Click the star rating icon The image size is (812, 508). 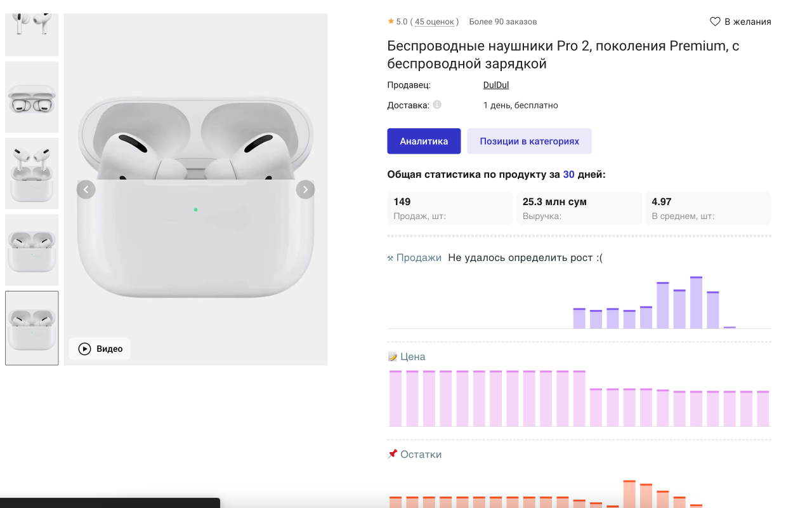tap(391, 21)
